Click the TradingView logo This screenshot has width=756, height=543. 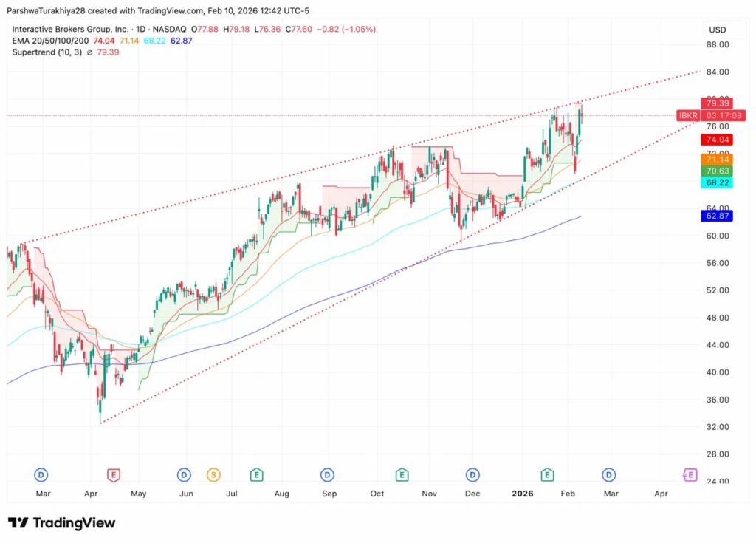tap(61, 523)
